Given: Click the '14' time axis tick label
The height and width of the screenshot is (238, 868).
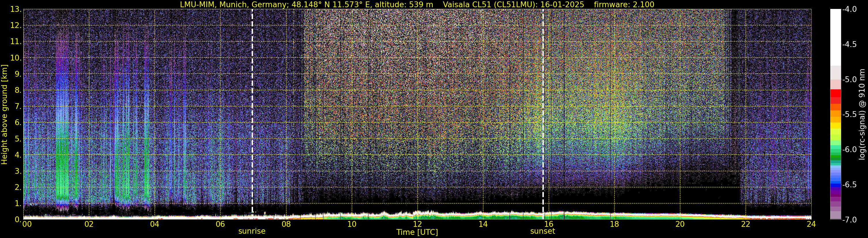Looking at the screenshot, I should 483,224.
